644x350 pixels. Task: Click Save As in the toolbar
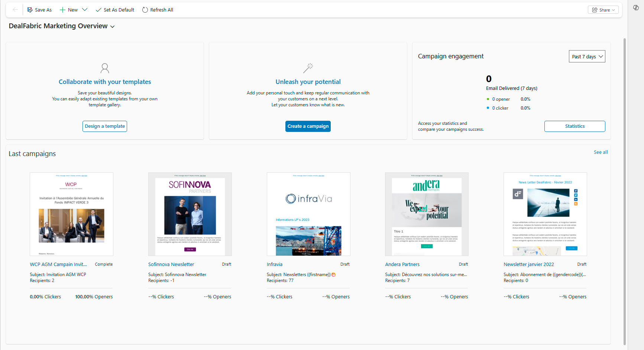click(x=39, y=10)
